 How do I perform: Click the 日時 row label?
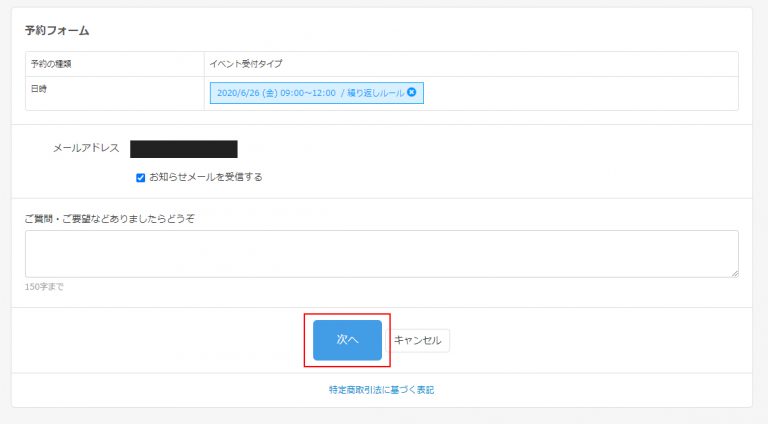(41, 89)
